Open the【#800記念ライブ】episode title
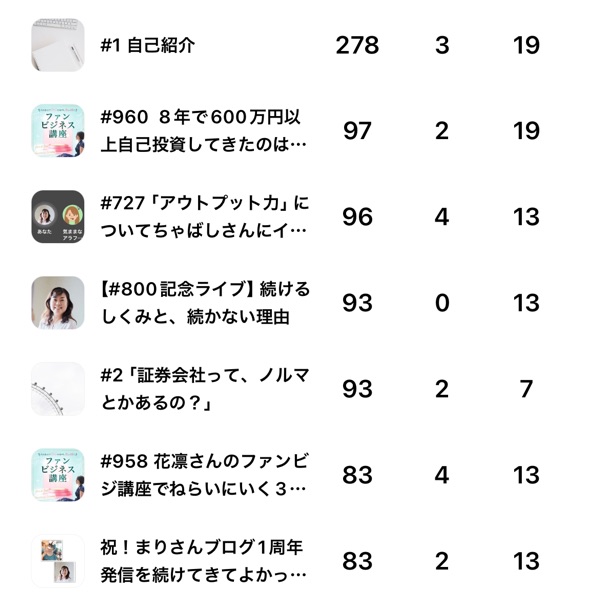The height and width of the screenshot is (600, 600). point(204,303)
